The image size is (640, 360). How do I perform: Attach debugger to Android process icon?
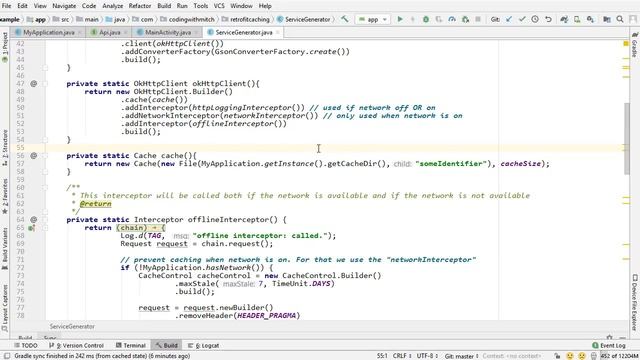[x=465, y=19]
